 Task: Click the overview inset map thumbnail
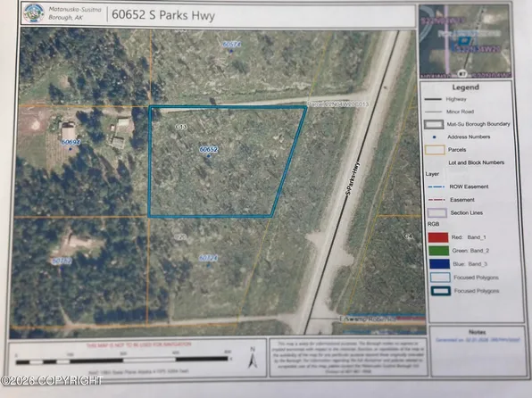click(x=465, y=41)
